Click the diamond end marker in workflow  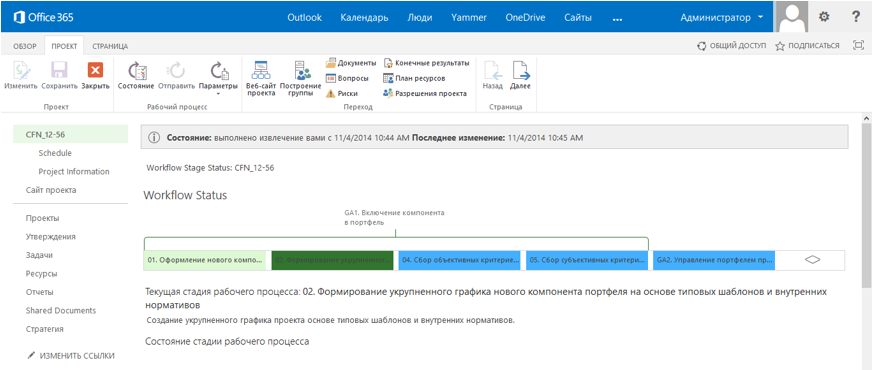[x=813, y=259]
